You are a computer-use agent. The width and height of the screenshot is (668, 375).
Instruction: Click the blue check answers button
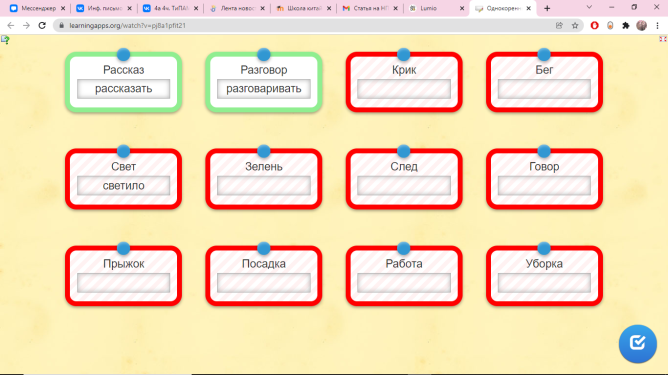(637, 343)
